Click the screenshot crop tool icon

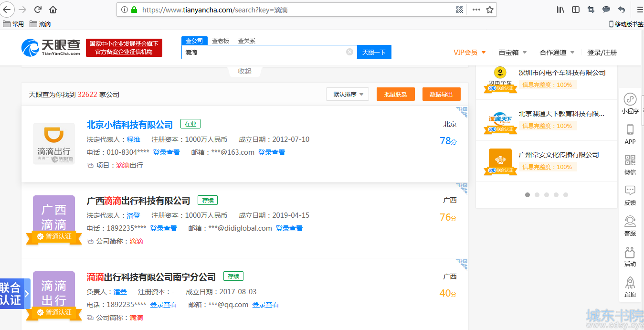point(591,10)
